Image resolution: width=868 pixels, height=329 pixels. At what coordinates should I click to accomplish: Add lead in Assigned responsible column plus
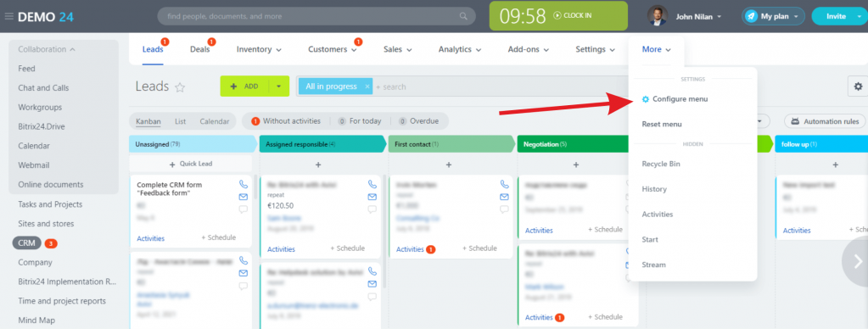318,164
